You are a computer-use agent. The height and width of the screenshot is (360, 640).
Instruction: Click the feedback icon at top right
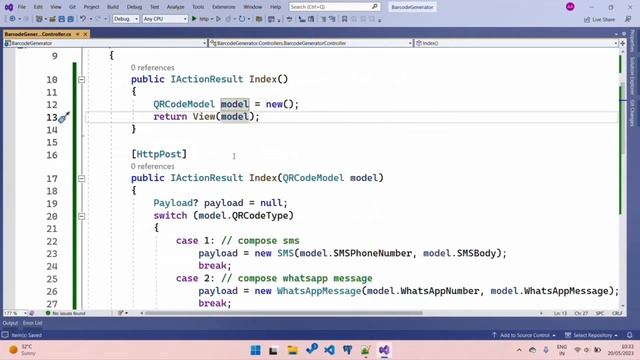point(628,19)
